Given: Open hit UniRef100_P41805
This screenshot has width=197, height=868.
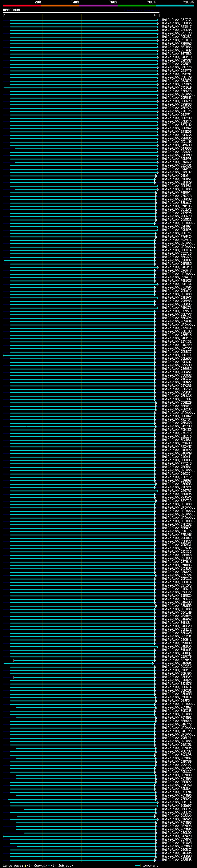Looking at the screenshot, I should coord(177,843).
